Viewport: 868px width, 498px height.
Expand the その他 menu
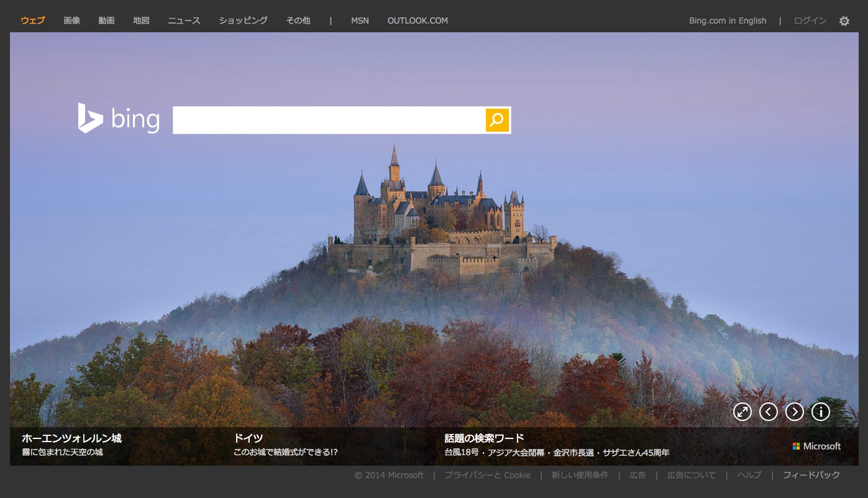(x=298, y=20)
